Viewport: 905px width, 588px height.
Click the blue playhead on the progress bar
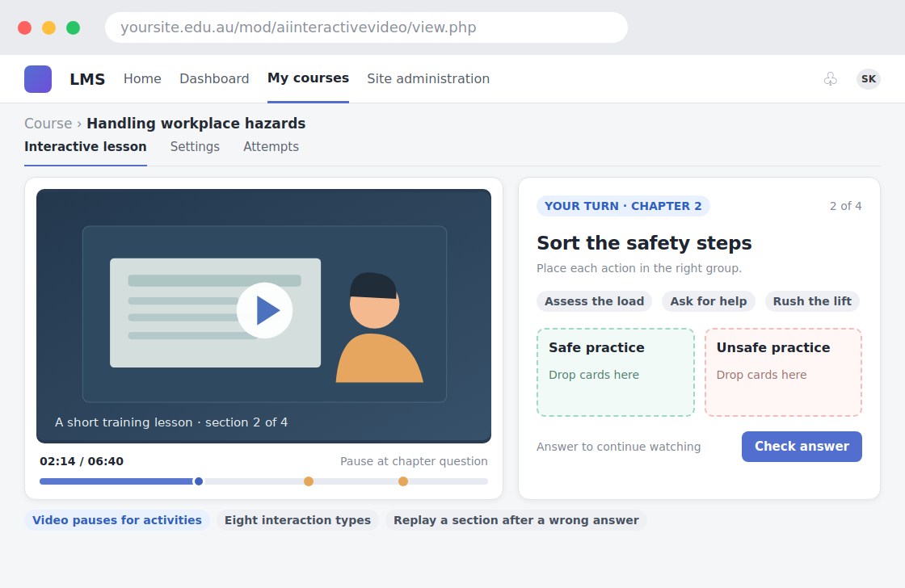point(199,481)
